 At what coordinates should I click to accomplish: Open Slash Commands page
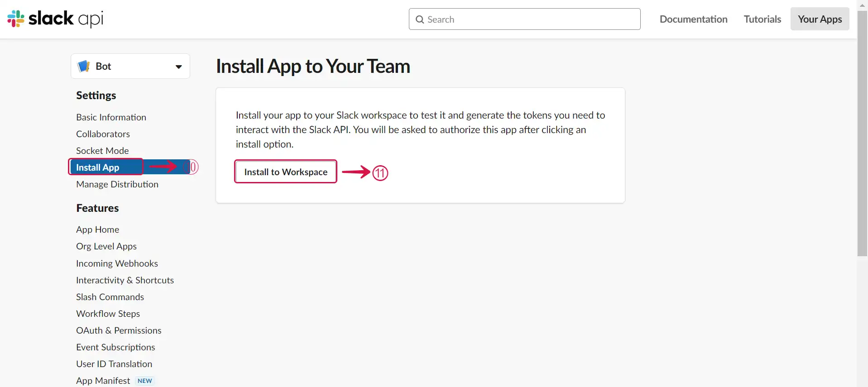[x=110, y=297]
